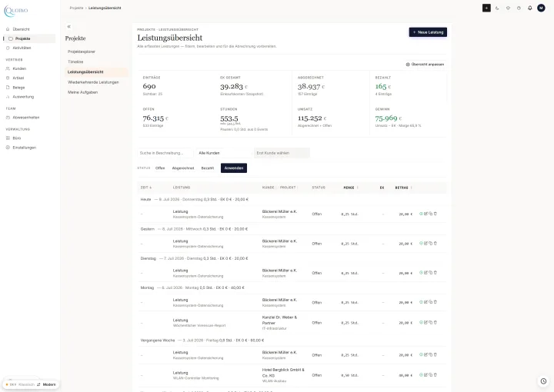Click the black plus quick-add icon in top bar

pos(486,8)
